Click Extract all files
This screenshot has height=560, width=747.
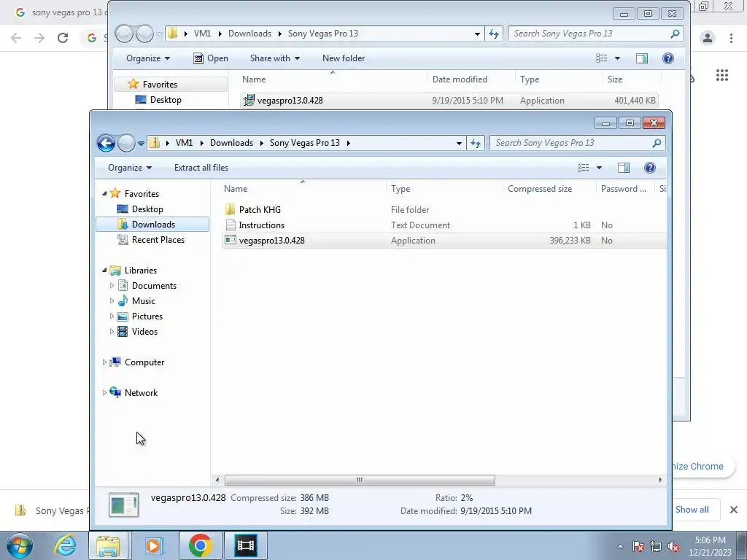201,168
